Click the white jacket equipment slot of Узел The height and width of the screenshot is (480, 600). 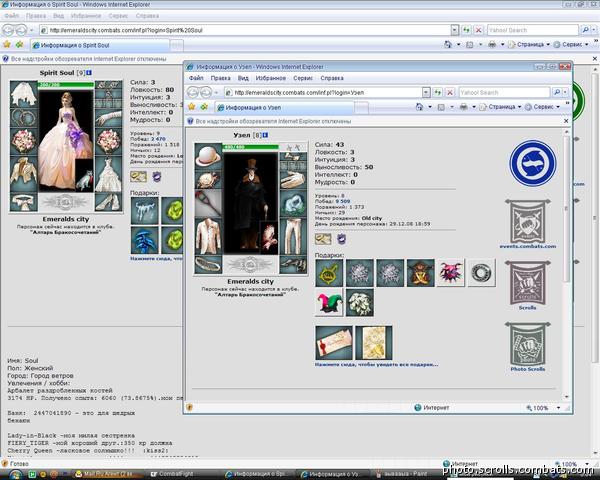click(x=208, y=237)
